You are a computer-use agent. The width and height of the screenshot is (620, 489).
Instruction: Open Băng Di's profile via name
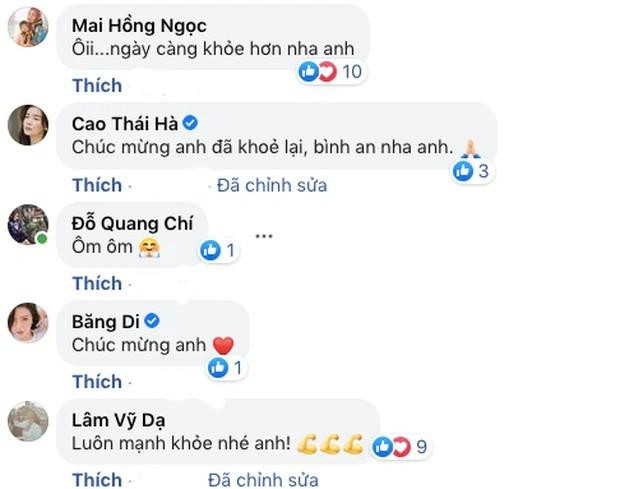(108, 320)
